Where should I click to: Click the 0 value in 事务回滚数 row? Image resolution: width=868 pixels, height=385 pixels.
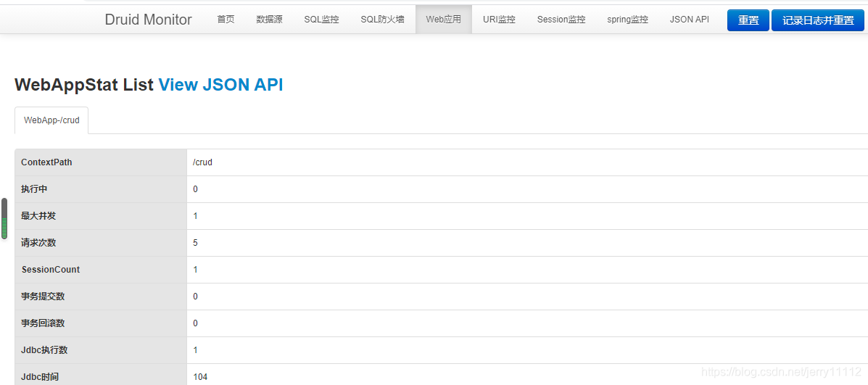coord(195,323)
